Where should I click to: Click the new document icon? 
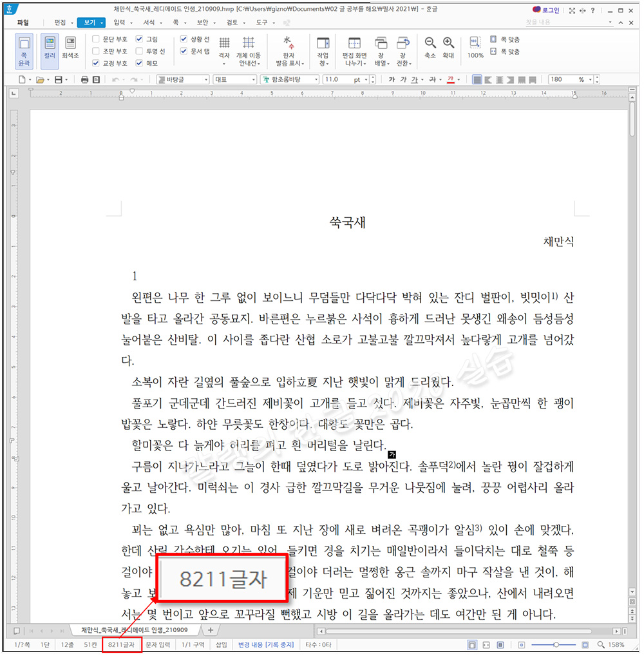pyautogui.click(x=22, y=79)
